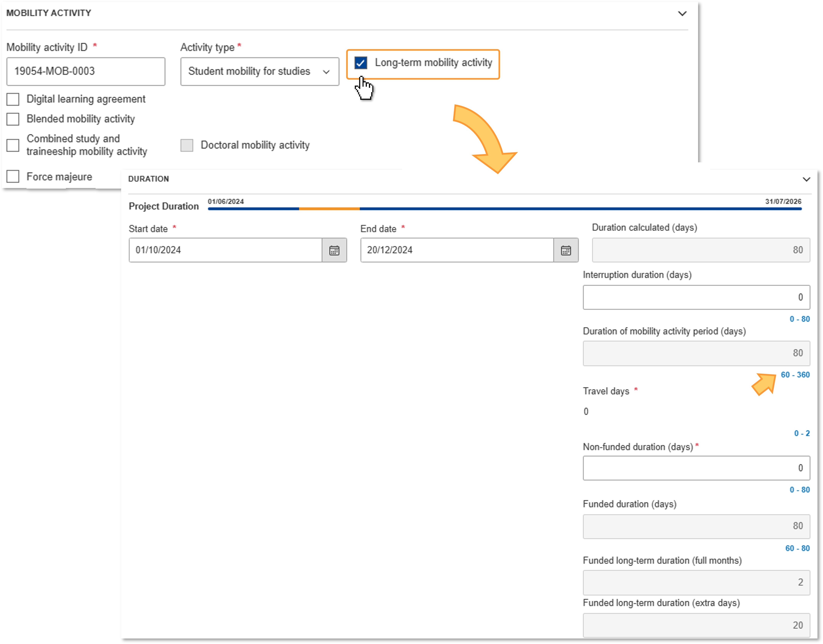Click Funded long-term duration extra days field

click(696, 626)
